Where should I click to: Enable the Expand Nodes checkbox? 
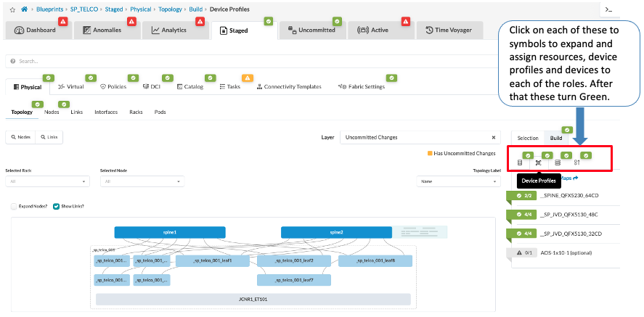(15, 206)
